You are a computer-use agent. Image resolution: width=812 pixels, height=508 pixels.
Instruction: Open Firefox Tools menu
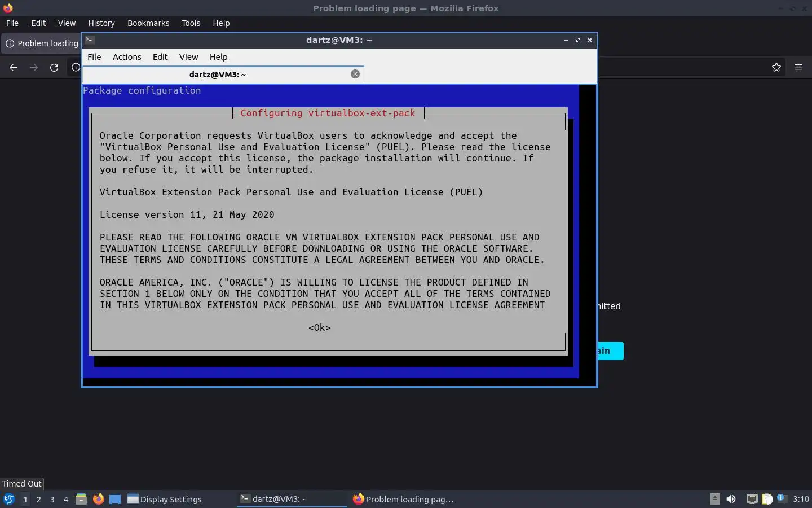click(x=191, y=23)
